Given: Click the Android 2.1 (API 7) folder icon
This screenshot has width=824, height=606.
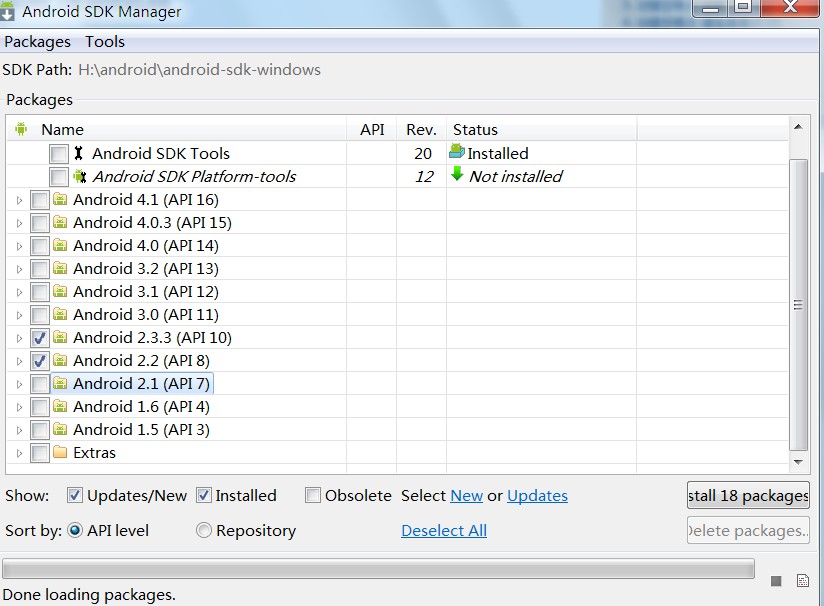Looking at the screenshot, I should coord(60,383).
